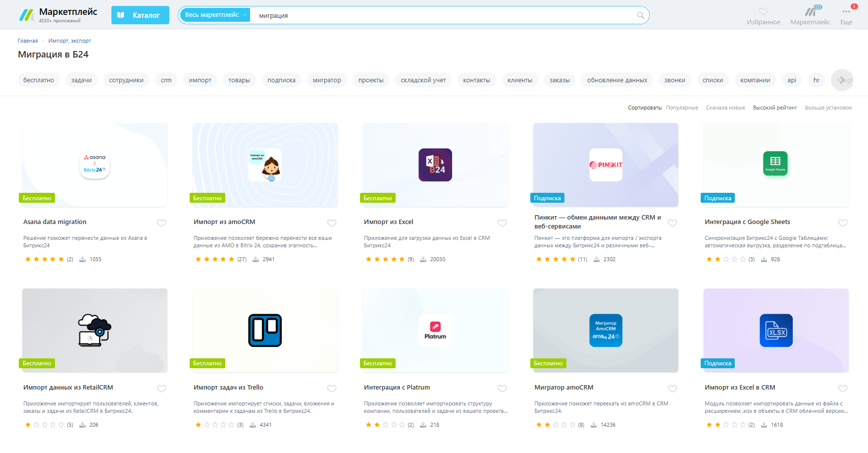Favorite Импорт из Excel в CRM
The image size is (868, 453).
pyautogui.click(x=843, y=389)
